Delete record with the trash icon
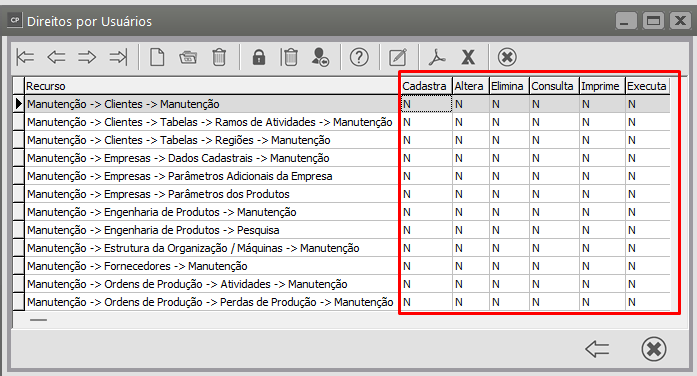Screen dimensions: 697x376 point(219,57)
